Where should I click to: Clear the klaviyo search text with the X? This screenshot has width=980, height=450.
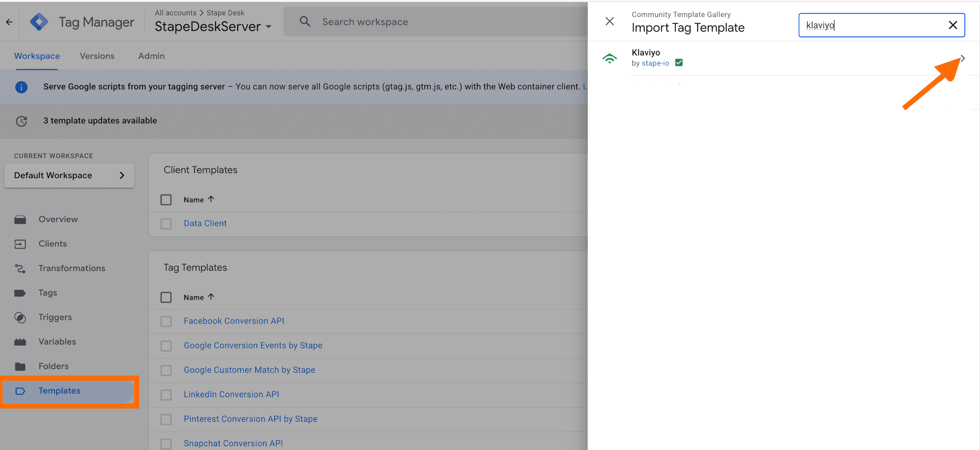pos(953,25)
